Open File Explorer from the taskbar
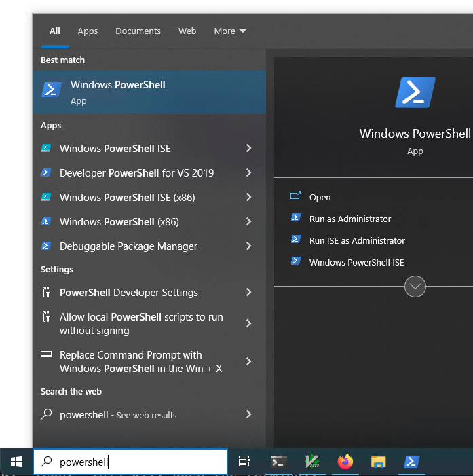473x476 pixels. (379, 462)
